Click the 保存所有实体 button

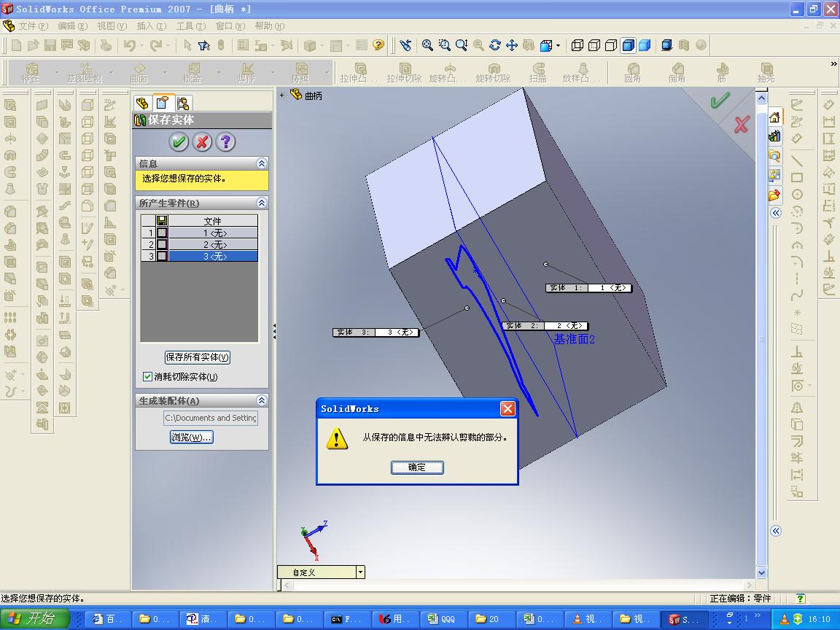[197, 357]
